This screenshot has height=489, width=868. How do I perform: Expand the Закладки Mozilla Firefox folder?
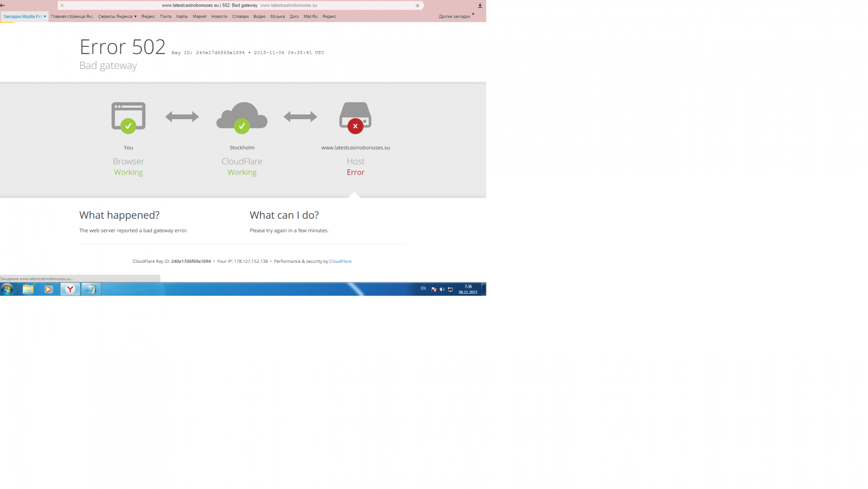point(24,17)
